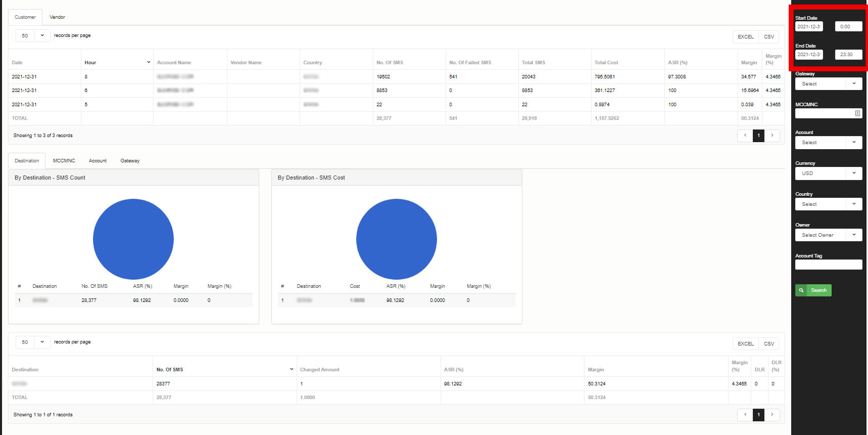Click the green Search button
Viewport: 868px width, 435px height.
813,290
